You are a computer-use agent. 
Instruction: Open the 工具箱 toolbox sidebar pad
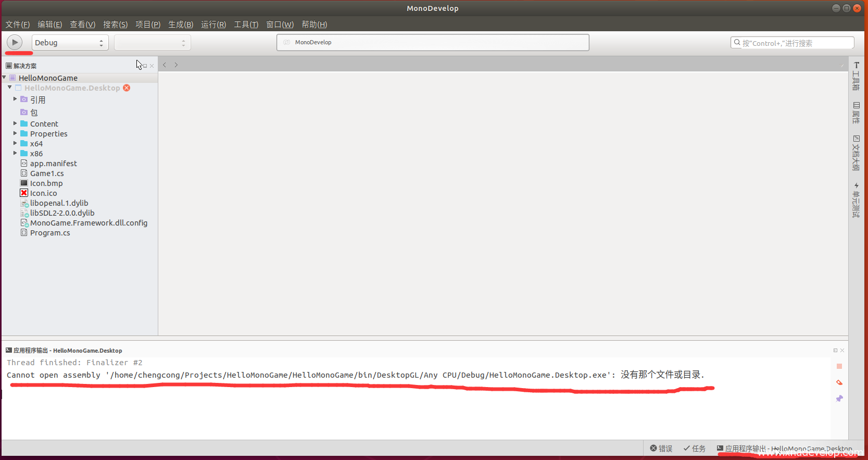point(856,76)
